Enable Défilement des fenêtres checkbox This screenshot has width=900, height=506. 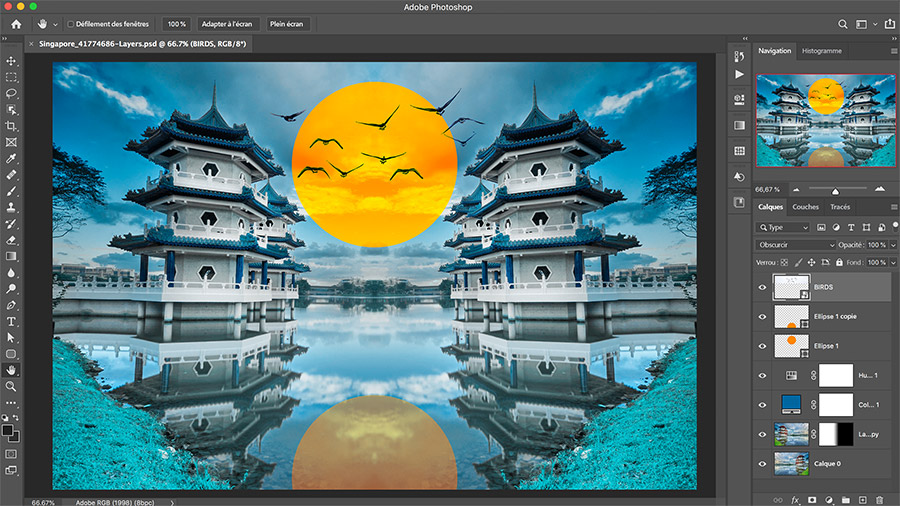pos(71,24)
